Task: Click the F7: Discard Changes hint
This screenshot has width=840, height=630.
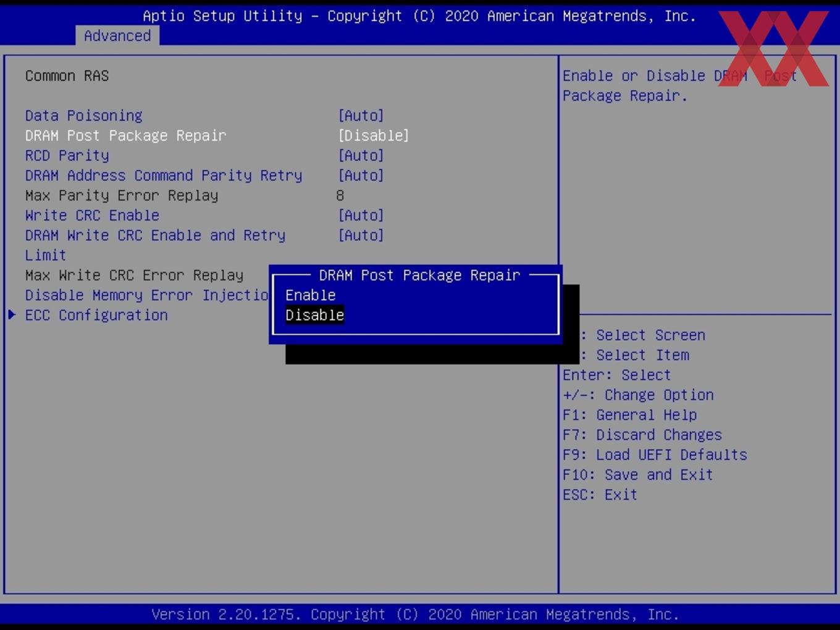Action: pos(642,435)
